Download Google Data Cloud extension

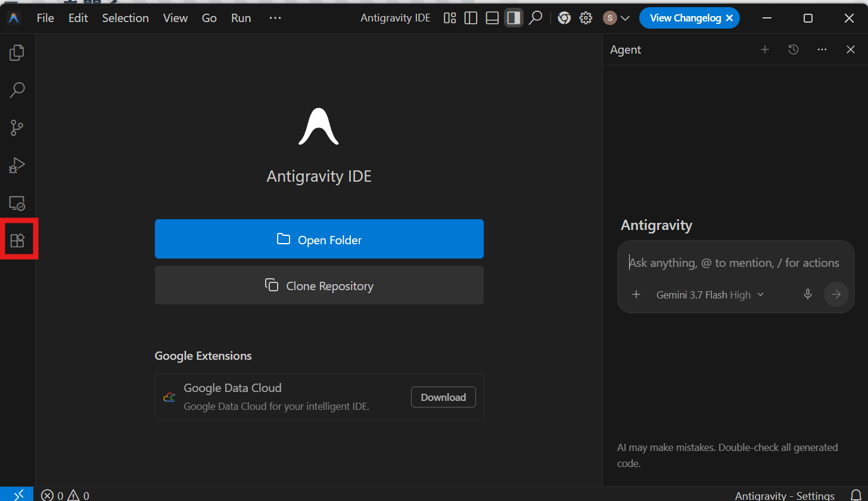tap(443, 397)
